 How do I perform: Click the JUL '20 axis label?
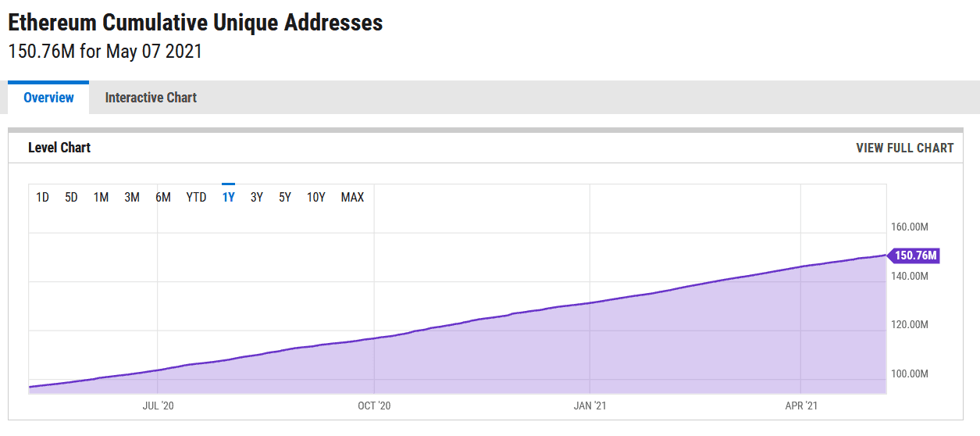click(x=158, y=406)
